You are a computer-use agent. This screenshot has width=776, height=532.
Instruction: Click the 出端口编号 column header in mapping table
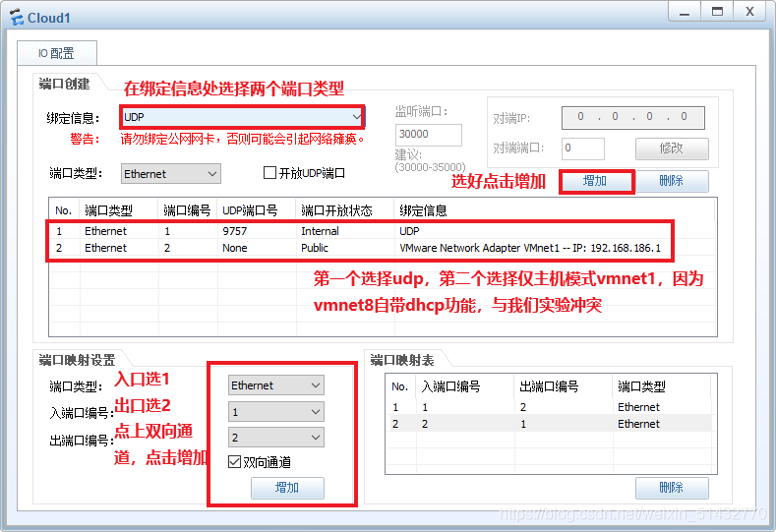tap(564, 386)
